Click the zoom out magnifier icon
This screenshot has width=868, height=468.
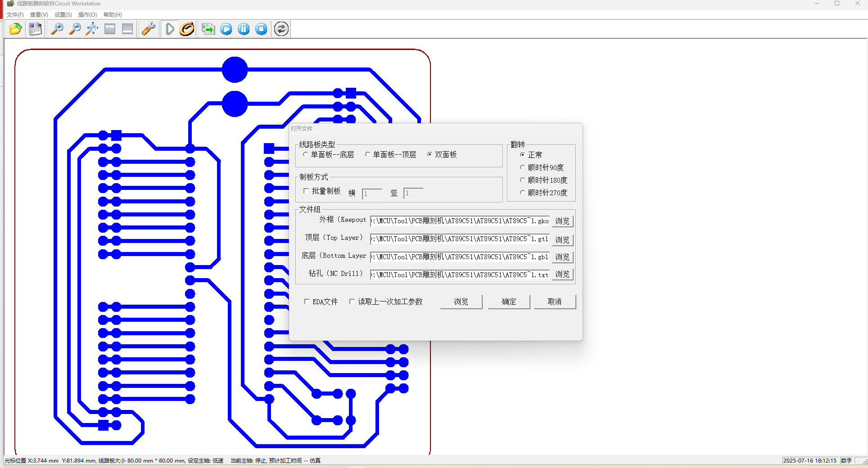coord(75,29)
